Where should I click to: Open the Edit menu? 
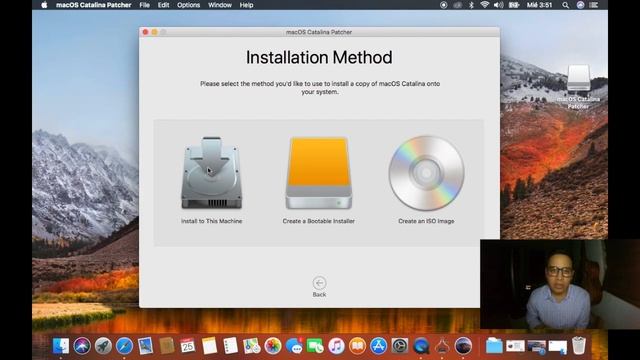pyautogui.click(x=163, y=5)
